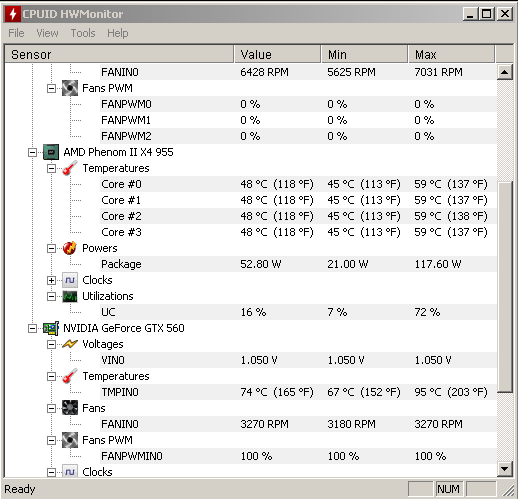This screenshot has height=499, width=518.
Task: Click the AMD Clocks waveform icon
Action: point(70,280)
